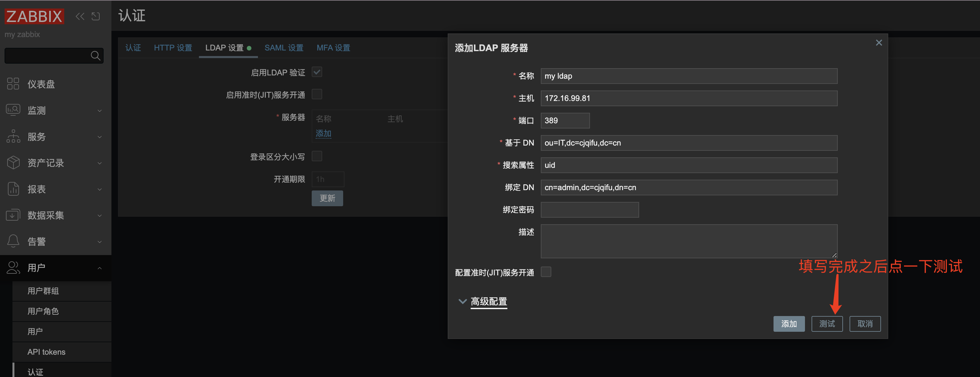The height and width of the screenshot is (377, 980).
Task: Click 搜索属性 field containing uid
Action: (689, 165)
